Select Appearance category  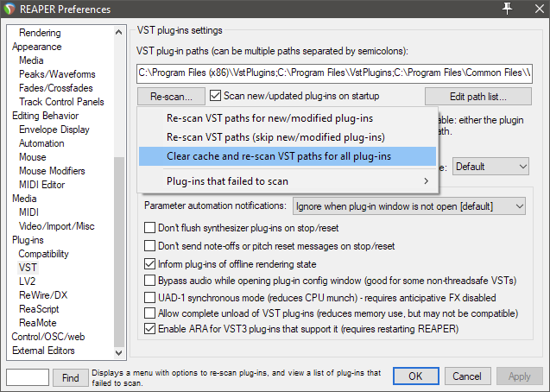[37, 47]
